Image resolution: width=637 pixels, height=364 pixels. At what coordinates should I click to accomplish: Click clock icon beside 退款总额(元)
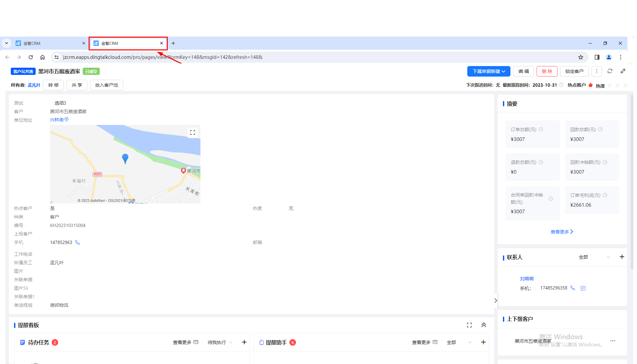pyautogui.click(x=541, y=162)
